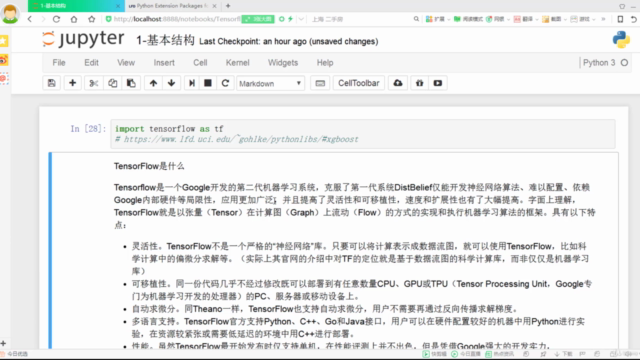640x360 pixels.
Task: Insert a cell below with the plus icon
Action: tap(72, 83)
